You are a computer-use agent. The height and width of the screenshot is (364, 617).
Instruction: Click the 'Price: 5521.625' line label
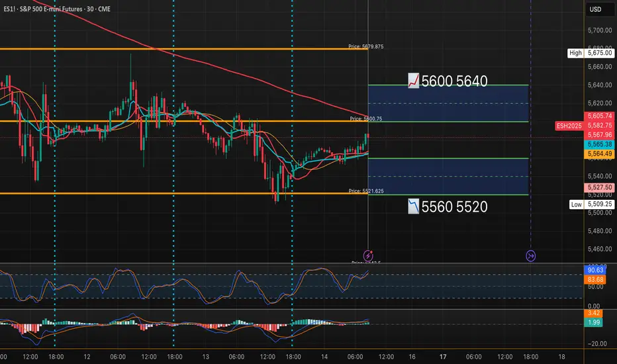(x=366, y=191)
